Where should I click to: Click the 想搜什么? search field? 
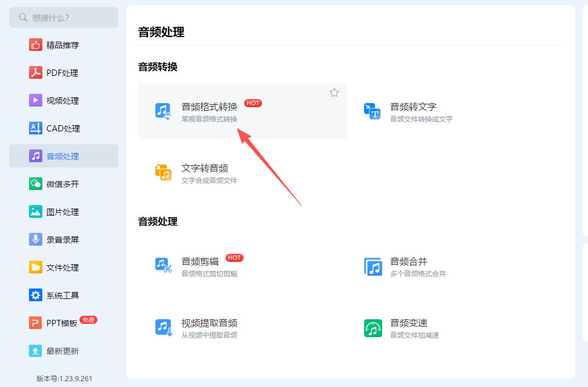point(64,17)
